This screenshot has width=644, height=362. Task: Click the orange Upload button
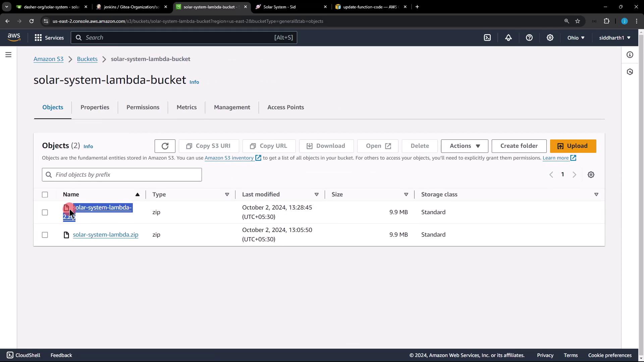(573, 146)
